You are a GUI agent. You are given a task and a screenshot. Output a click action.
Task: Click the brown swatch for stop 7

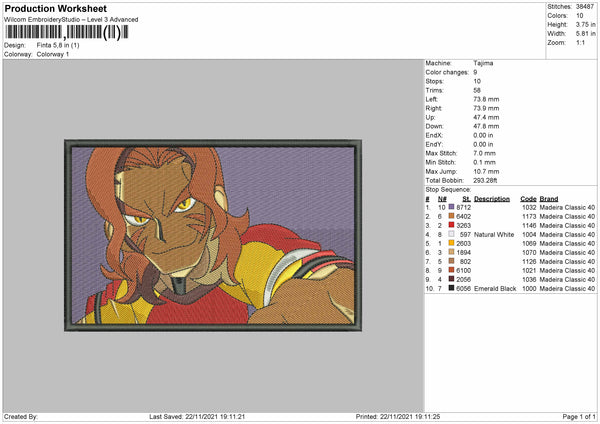[451, 261]
